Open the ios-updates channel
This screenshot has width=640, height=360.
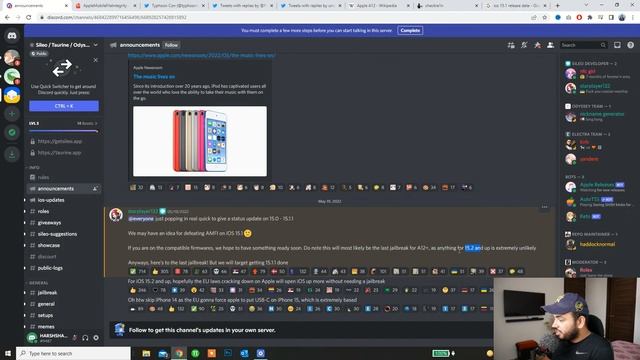click(63, 200)
